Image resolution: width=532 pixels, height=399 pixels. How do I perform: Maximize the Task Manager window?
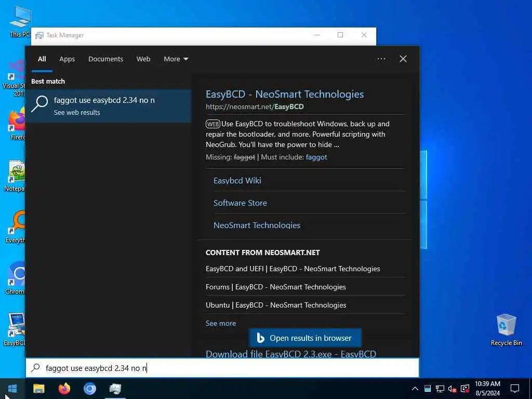coord(340,35)
